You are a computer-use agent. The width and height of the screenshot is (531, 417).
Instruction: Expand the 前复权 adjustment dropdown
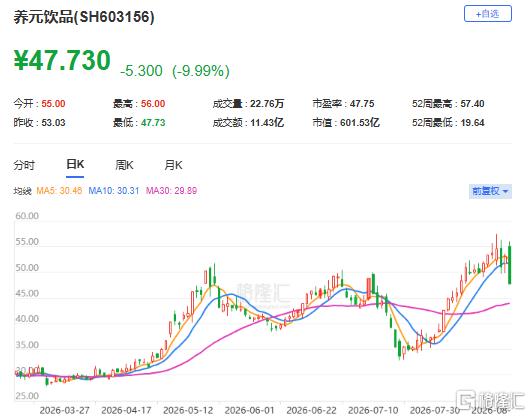coord(490,191)
